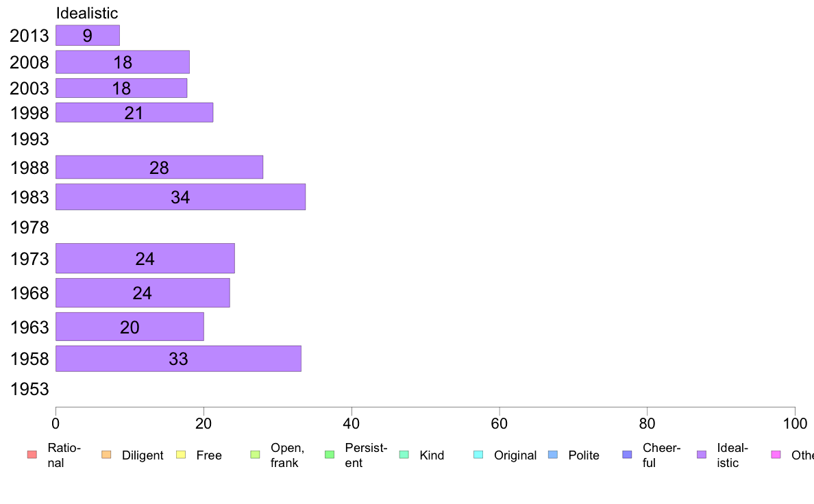This screenshot has height=504, width=814.
Task: Select the Diligent legend swatch
Action: pos(106,455)
